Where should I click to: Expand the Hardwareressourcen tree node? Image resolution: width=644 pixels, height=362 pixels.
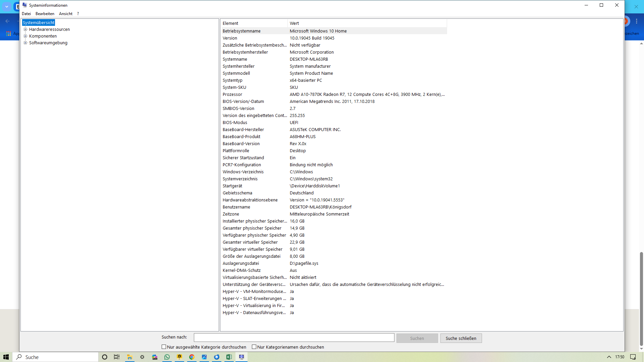[25, 29]
